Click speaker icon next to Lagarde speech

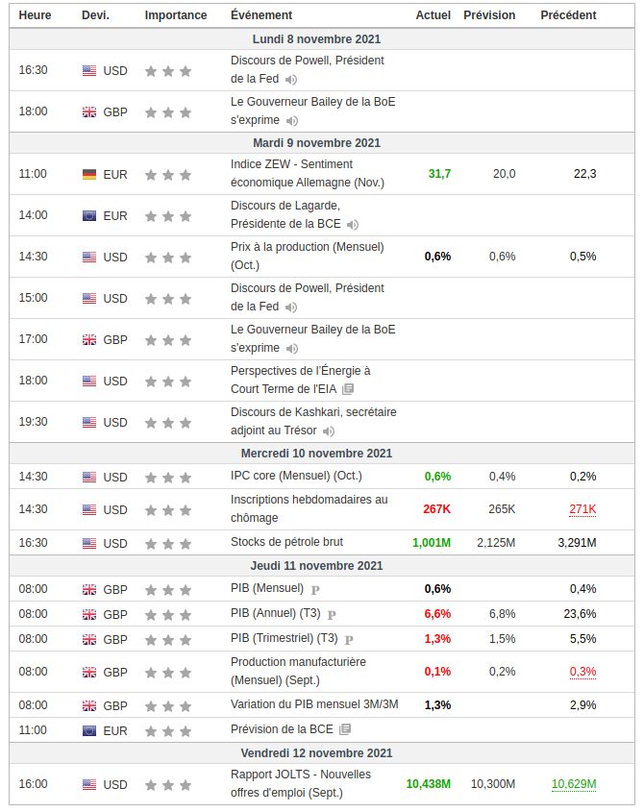353,225
